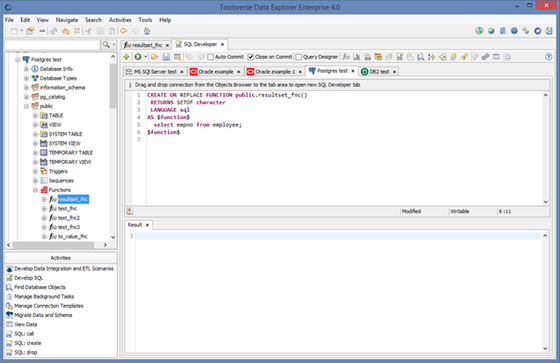Switch to the resultset_fnc editor tab
This screenshot has width=560, height=363.
pyautogui.click(x=146, y=45)
